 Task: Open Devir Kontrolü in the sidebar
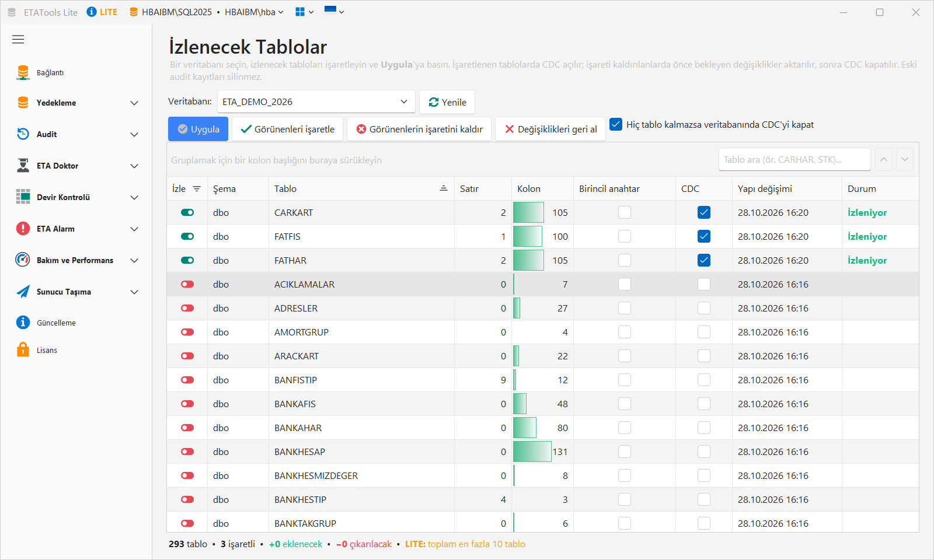(78, 197)
